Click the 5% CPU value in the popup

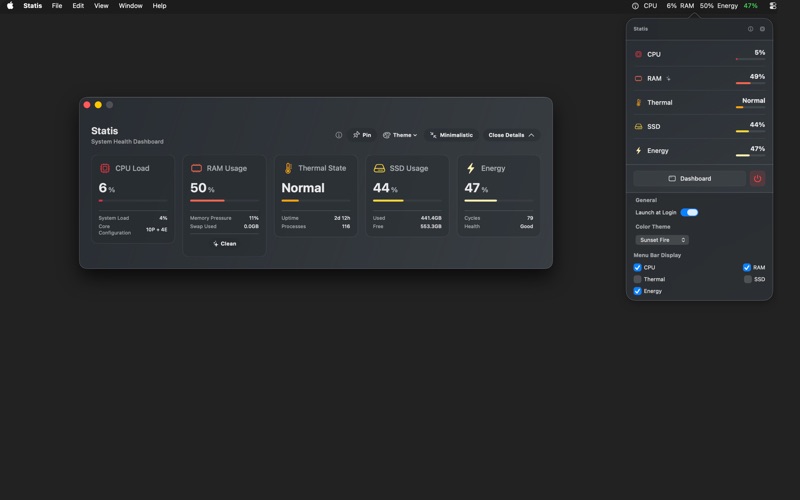[x=760, y=53]
